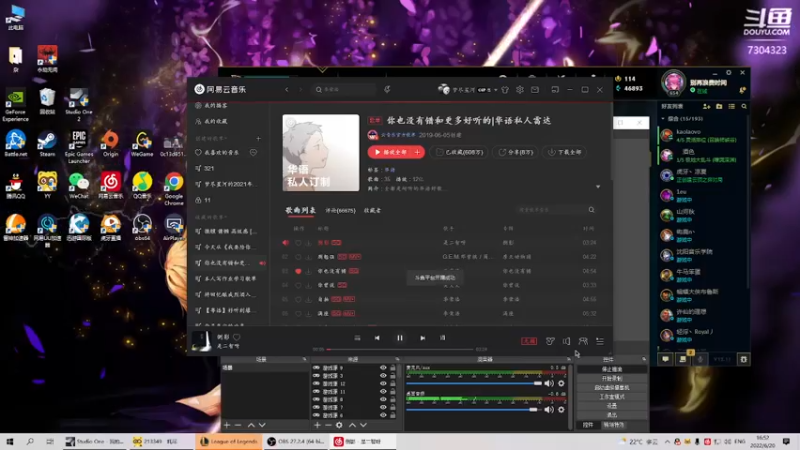800x450 pixels.
Task: Mute the desktop audio speaker in OBS mixer
Action: pyautogui.click(x=549, y=409)
